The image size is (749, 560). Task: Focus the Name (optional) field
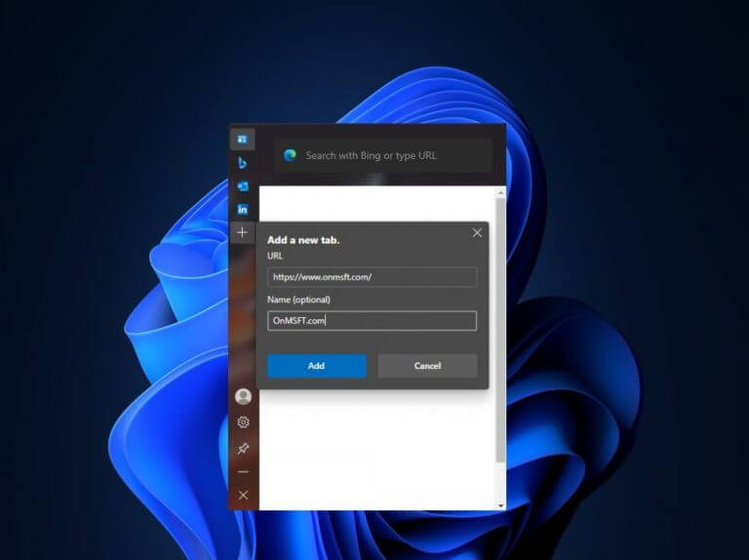(x=373, y=321)
